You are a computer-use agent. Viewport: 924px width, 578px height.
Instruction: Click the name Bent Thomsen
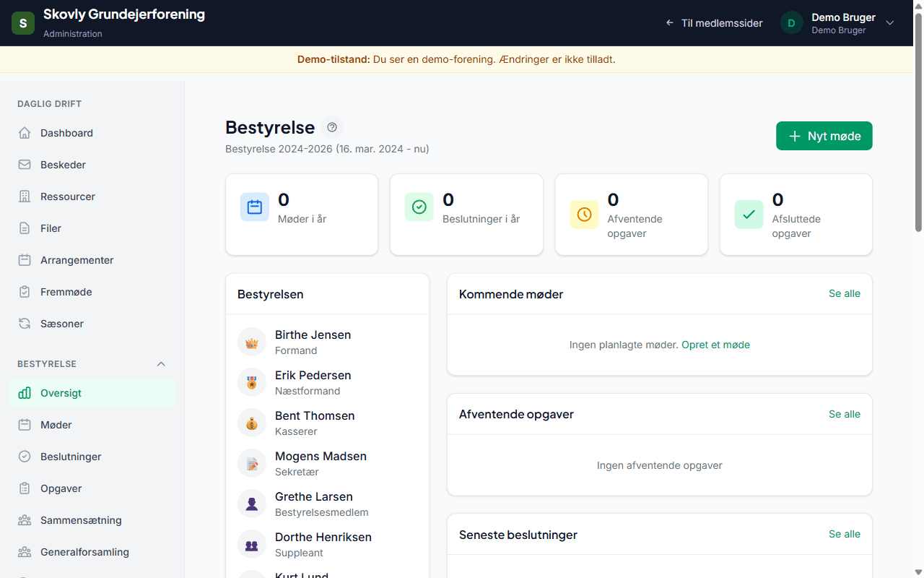pyautogui.click(x=315, y=415)
